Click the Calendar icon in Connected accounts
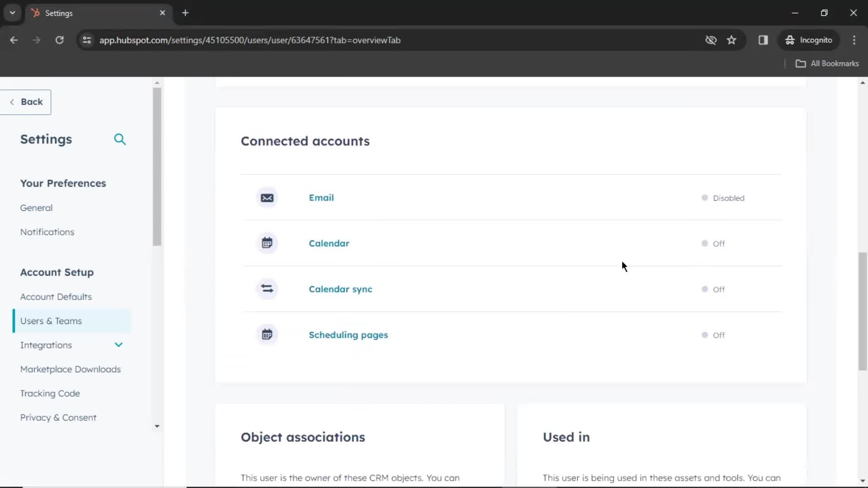Viewport: 868px width, 488px height. coord(267,243)
